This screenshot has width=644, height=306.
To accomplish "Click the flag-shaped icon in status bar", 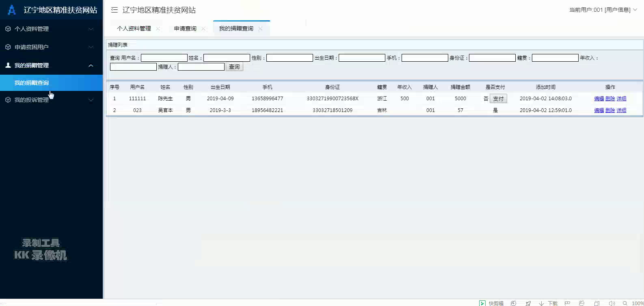I will click(567, 303).
